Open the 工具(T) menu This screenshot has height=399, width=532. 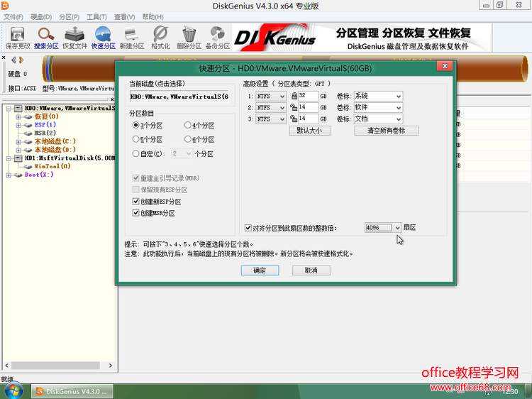click(x=96, y=17)
